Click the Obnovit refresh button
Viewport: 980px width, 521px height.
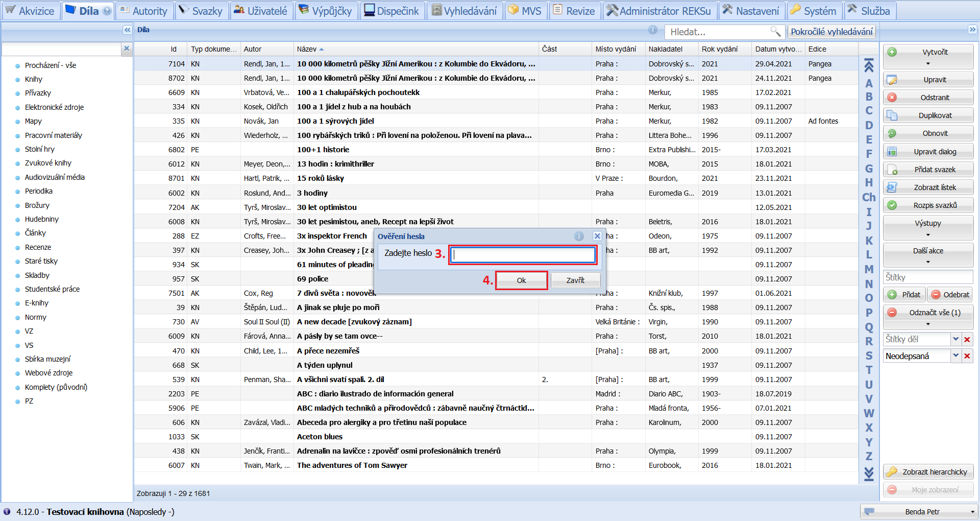click(x=928, y=133)
